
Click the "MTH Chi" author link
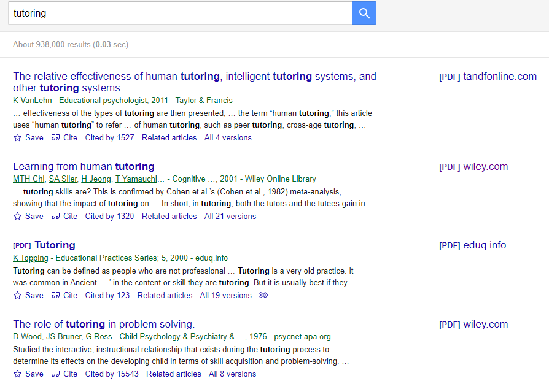(28, 179)
